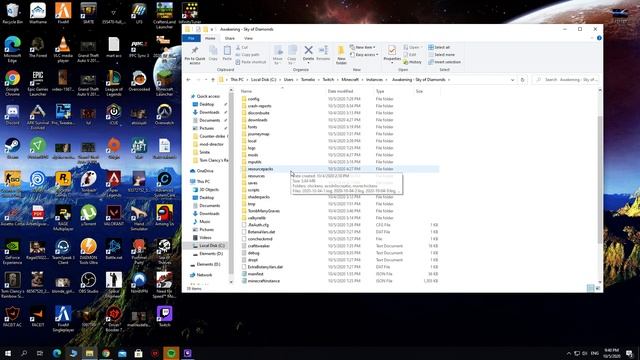This screenshot has height=360, width=640.
Task: Open Network in navigation pane
Action: 204,275
